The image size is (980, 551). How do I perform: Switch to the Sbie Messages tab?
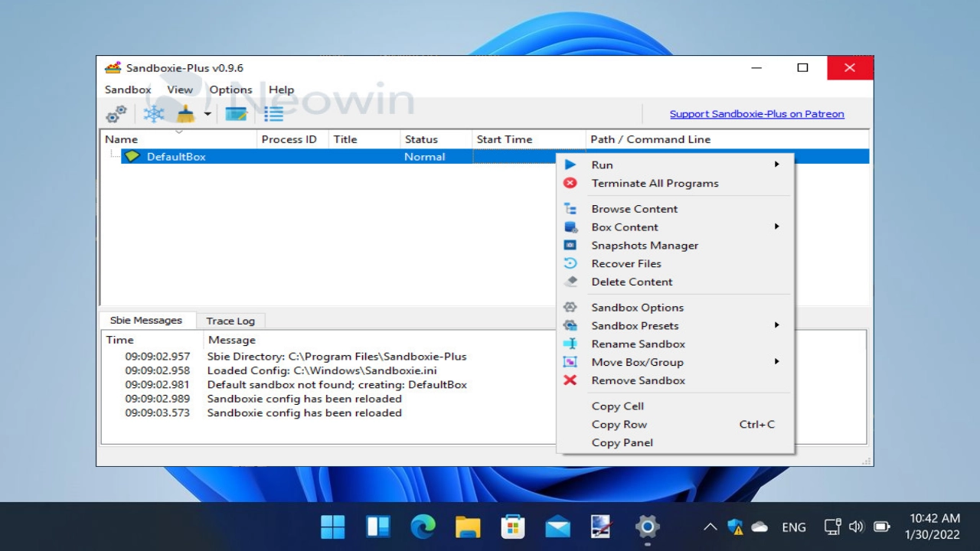click(x=146, y=320)
